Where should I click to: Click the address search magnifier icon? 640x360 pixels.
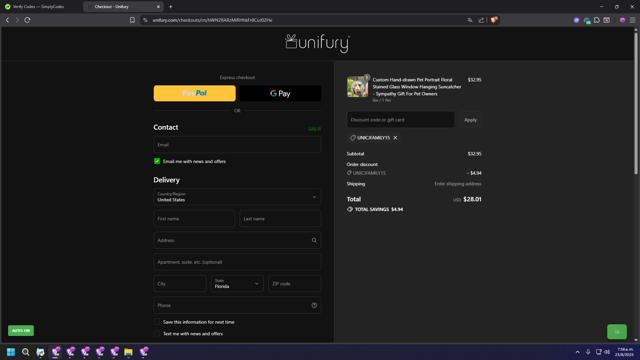click(314, 240)
